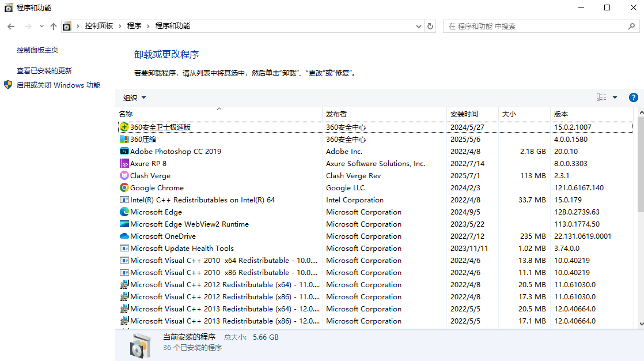The width and height of the screenshot is (644, 361).
Task: Click the 程序和功能 breadcrumb
Action: tap(173, 26)
